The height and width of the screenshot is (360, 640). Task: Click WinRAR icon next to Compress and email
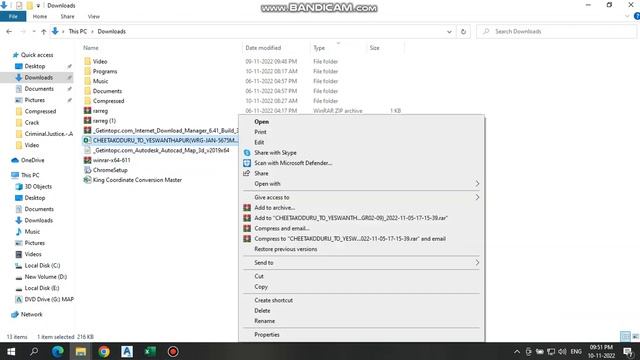[247, 228]
